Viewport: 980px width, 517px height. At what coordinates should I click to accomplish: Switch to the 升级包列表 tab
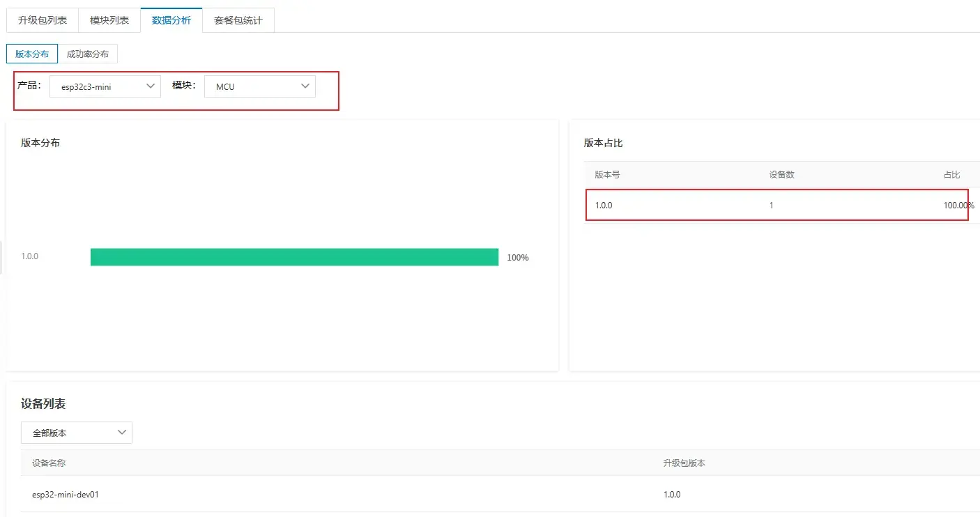(43, 20)
